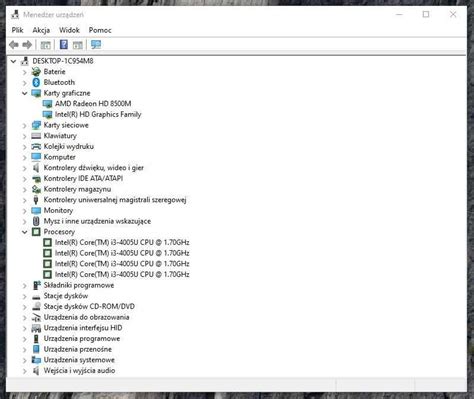Expand the Monitory category arrow
This screenshot has width=474, height=399.
pos(24,211)
